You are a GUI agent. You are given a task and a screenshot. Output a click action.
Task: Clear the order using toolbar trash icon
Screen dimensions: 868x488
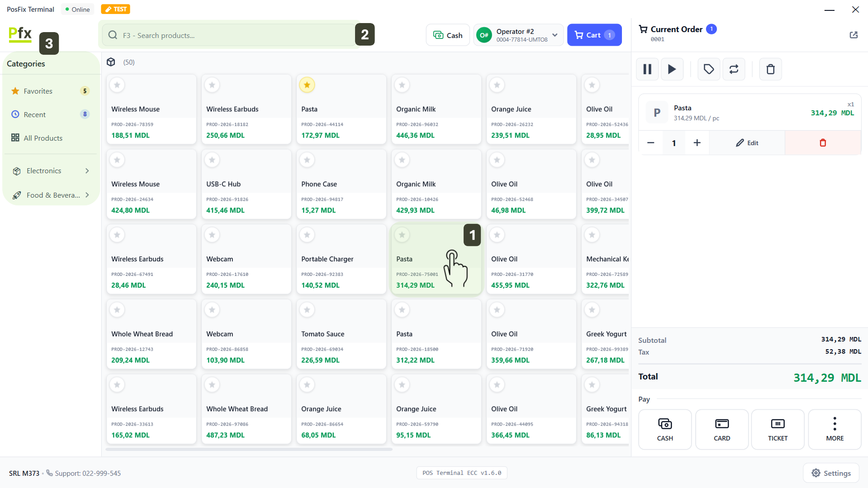(x=770, y=69)
